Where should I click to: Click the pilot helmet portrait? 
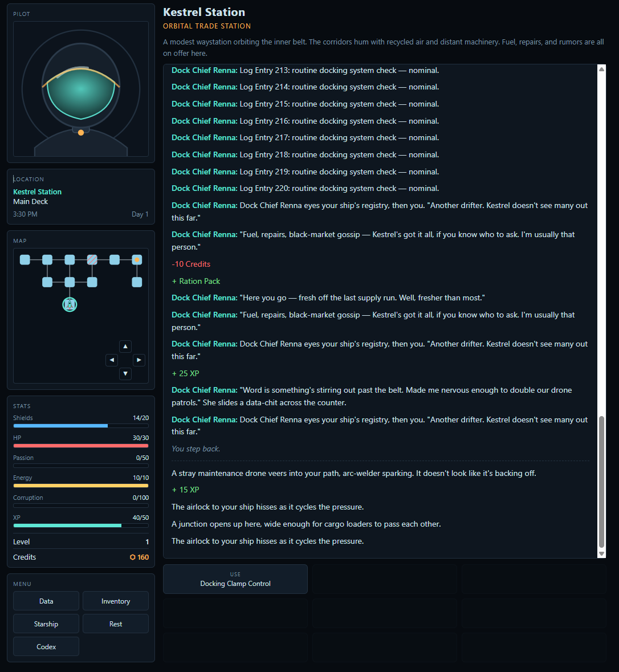point(81,89)
